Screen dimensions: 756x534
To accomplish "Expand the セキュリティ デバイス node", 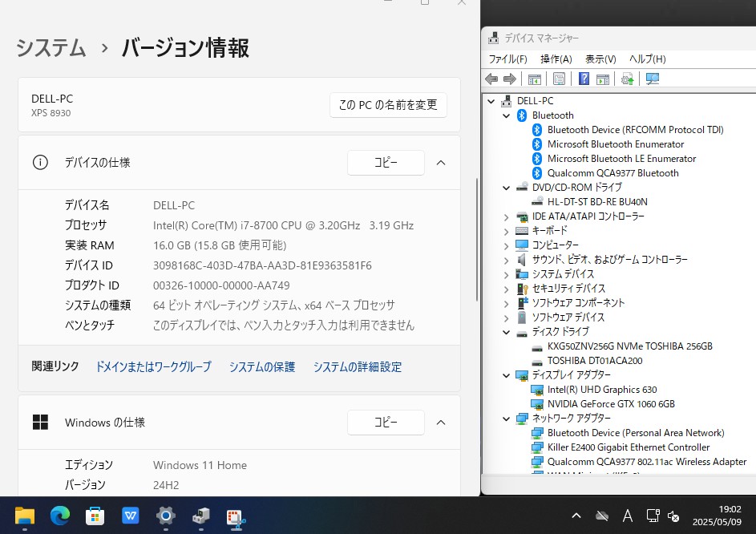I will click(x=506, y=289).
